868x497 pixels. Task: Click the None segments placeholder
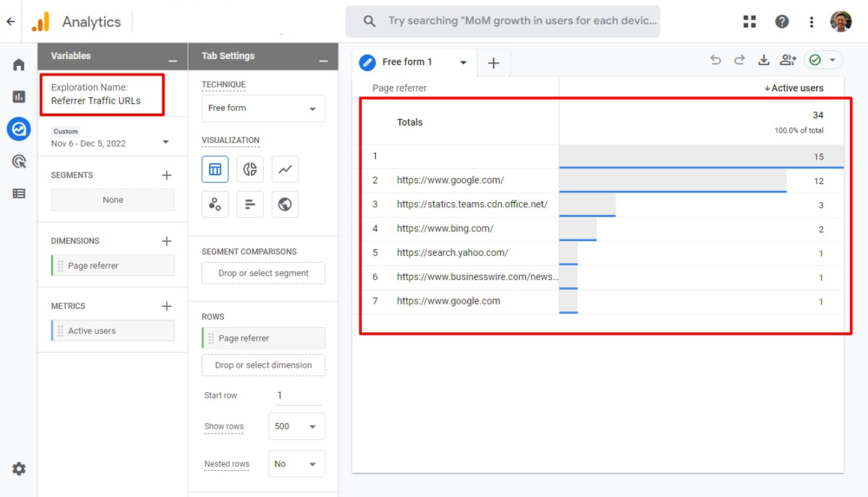(x=113, y=199)
